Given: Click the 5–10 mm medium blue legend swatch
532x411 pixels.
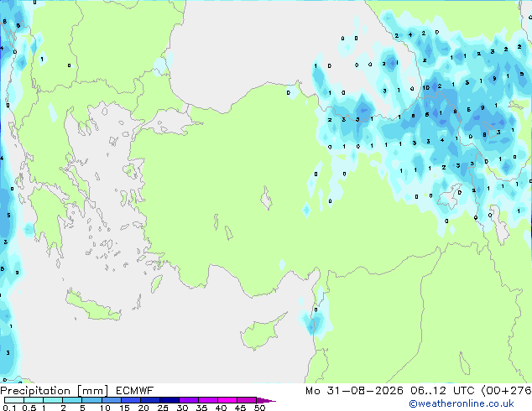Looking at the screenshot, I should click(x=91, y=400).
